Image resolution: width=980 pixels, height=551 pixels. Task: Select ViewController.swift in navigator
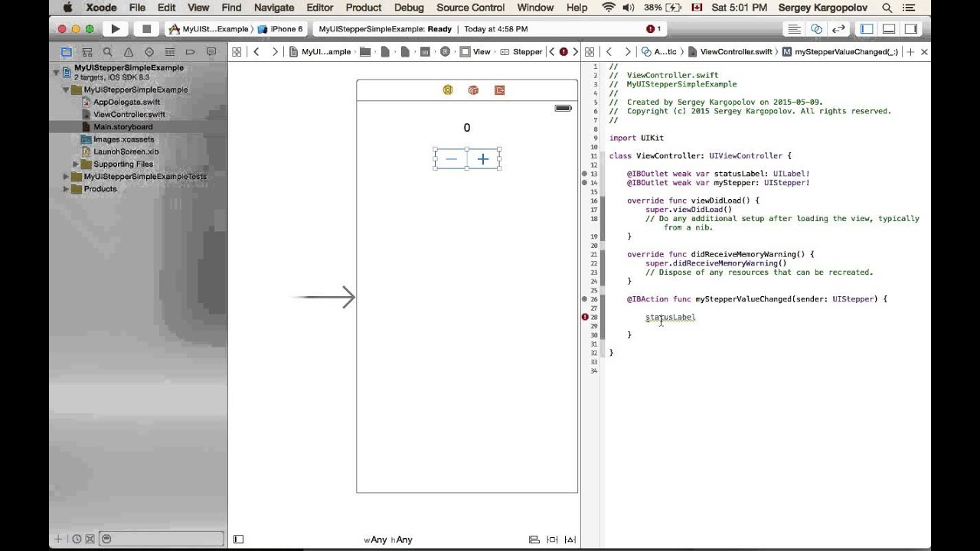coord(129,115)
